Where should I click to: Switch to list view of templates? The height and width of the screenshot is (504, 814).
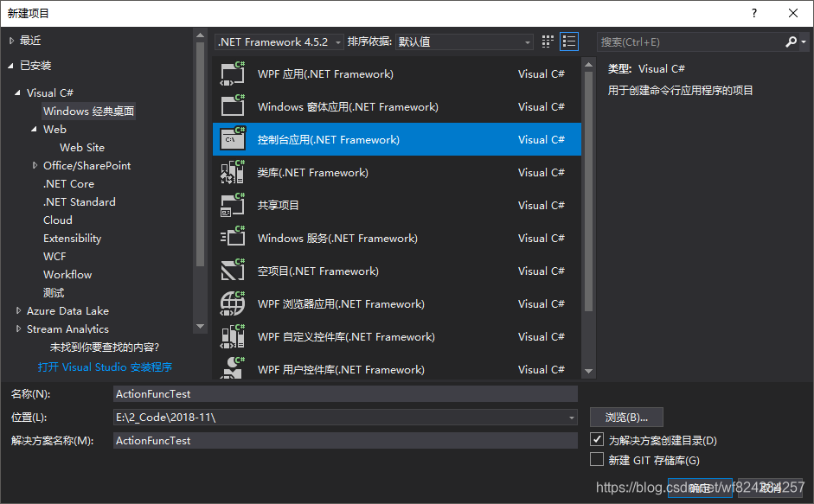tap(569, 41)
